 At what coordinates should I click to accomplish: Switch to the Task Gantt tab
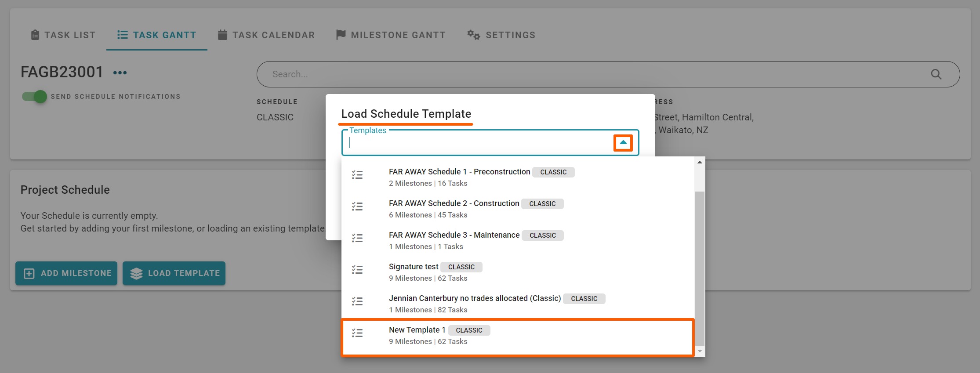(x=157, y=35)
